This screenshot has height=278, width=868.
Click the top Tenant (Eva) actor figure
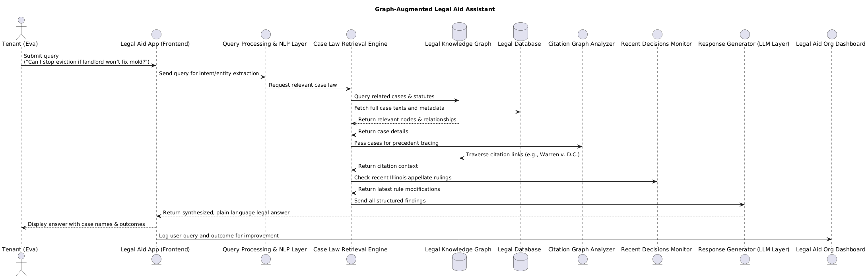pyautogui.click(x=21, y=28)
